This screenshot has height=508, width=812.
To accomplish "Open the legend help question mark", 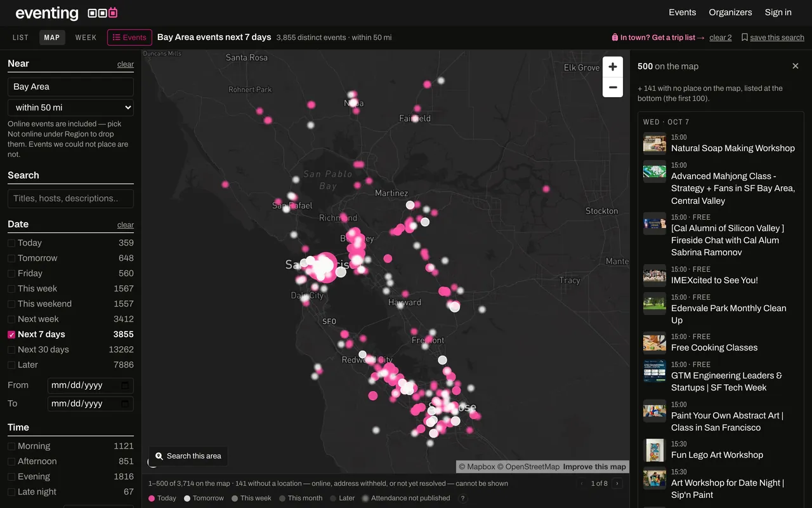I will [x=463, y=498].
